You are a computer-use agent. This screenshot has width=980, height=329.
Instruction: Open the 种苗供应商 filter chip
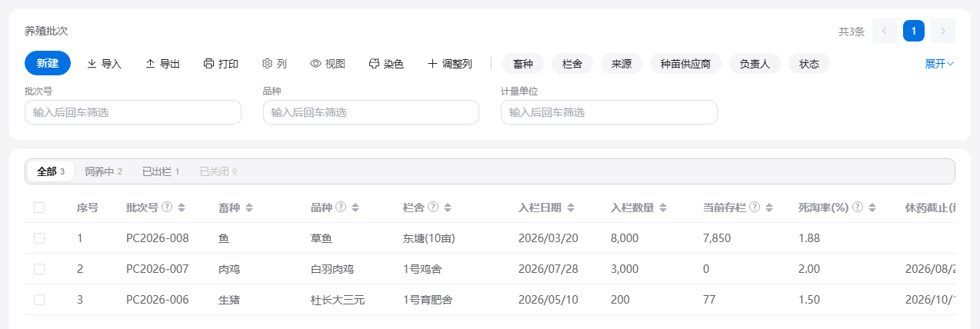click(x=685, y=64)
